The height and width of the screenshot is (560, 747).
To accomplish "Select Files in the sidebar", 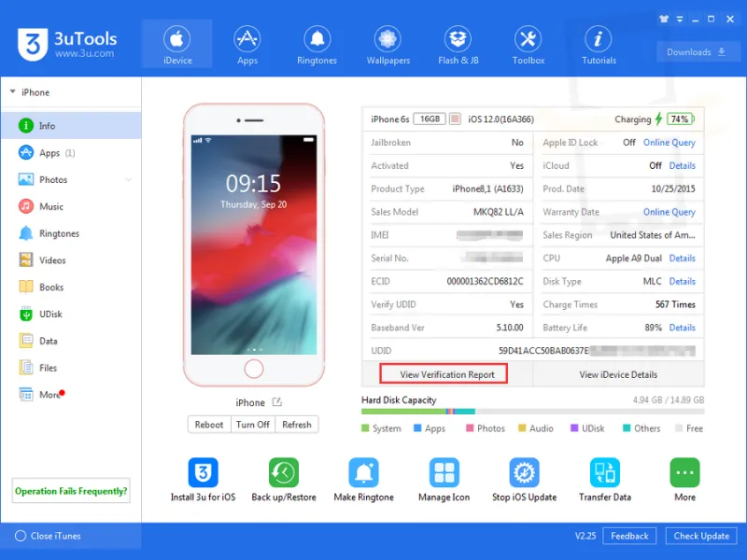I will [x=71, y=368].
